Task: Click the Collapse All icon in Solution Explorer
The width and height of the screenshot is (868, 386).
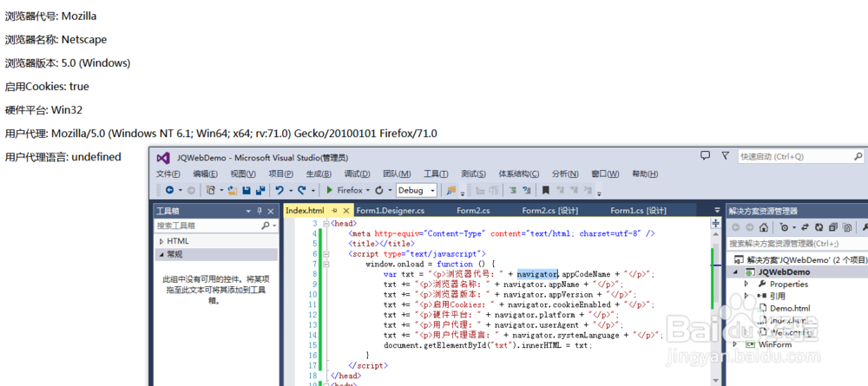Action: pyautogui.click(x=832, y=227)
